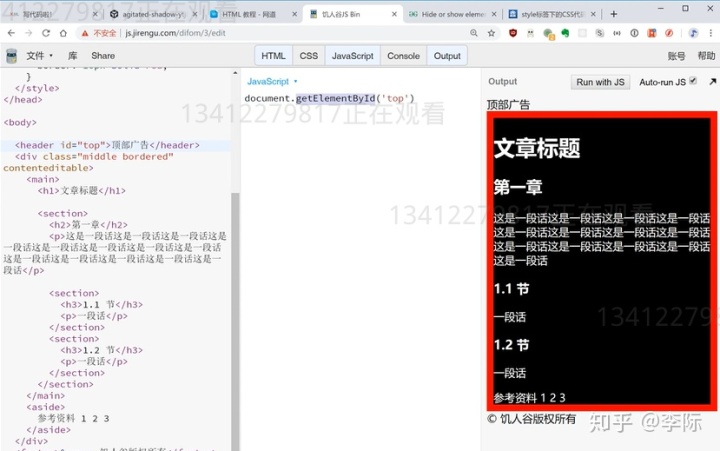The width and height of the screenshot is (720, 451).
Task: Toggle the HTML panel
Action: (273, 56)
